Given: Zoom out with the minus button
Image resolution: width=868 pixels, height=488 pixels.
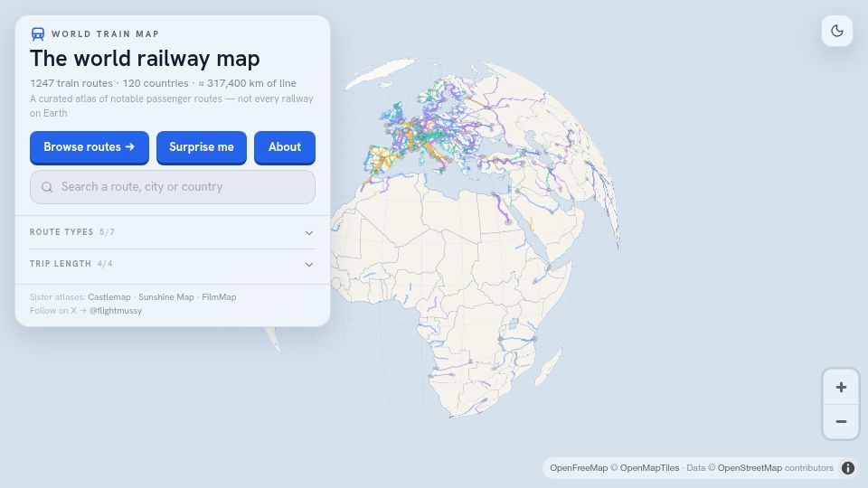Looking at the screenshot, I should pyautogui.click(x=841, y=422).
